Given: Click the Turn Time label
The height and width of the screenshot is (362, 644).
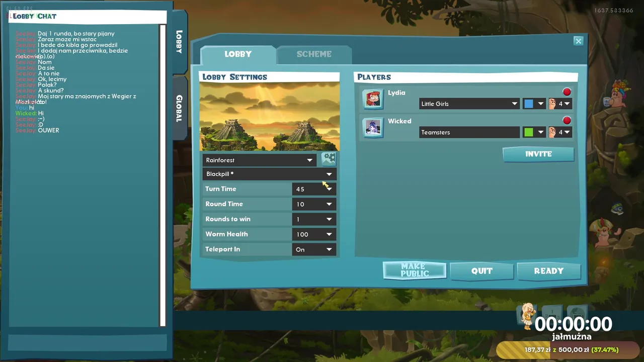Looking at the screenshot, I should click(220, 189).
